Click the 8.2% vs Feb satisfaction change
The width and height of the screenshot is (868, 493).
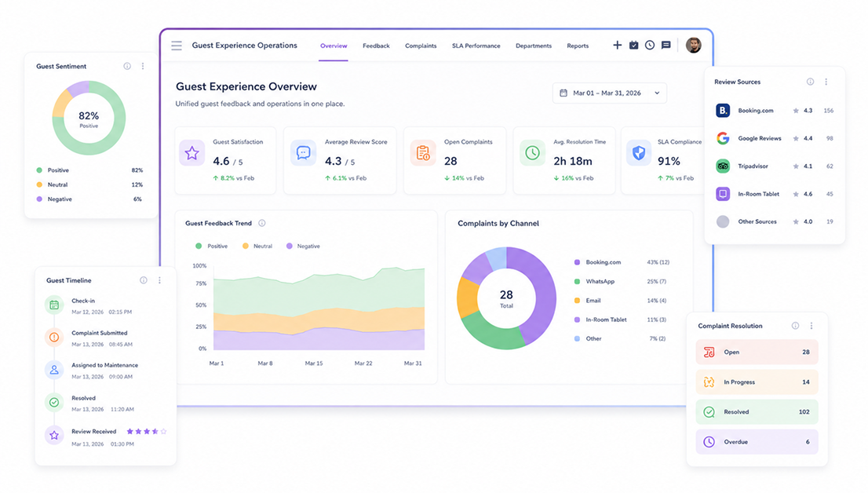pos(234,178)
